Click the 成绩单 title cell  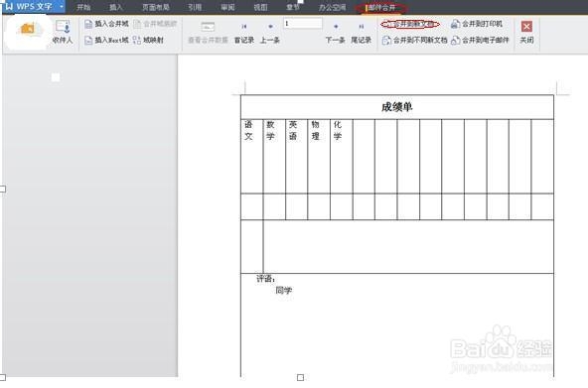click(x=397, y=107)
